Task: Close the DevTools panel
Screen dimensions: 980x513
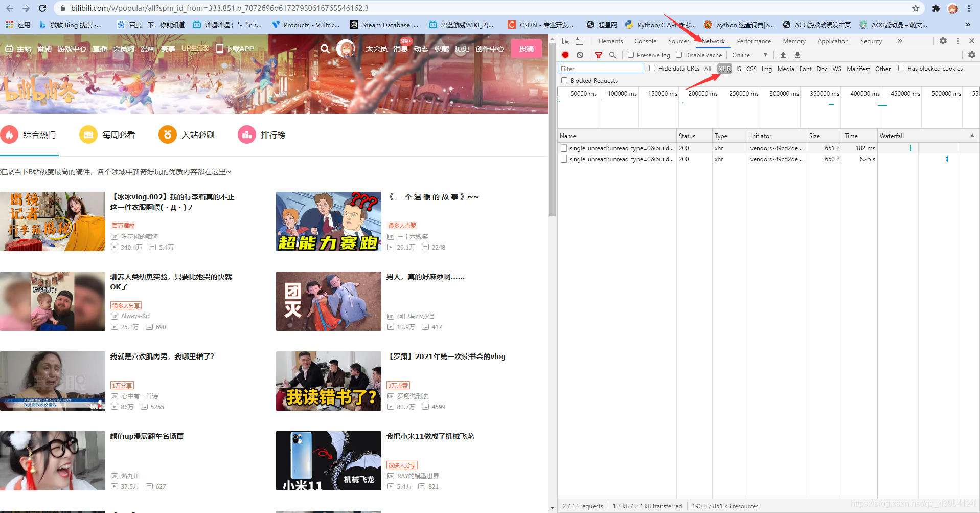Action: pyautogui.click(x=972, y=41)
